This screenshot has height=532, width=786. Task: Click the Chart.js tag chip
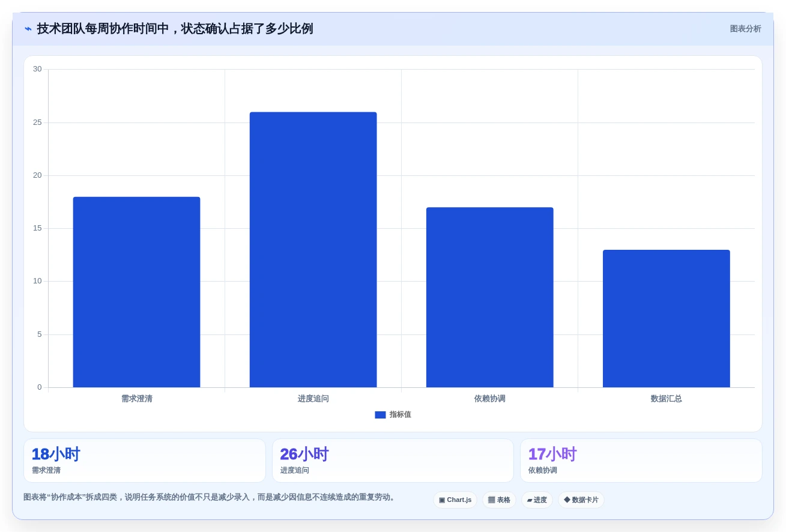tap(455, 500)
